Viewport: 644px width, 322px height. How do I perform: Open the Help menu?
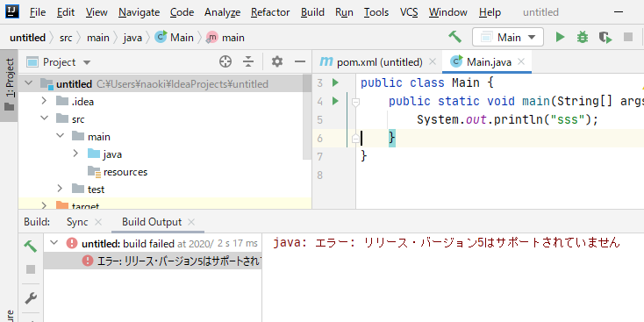coord(490,12)
